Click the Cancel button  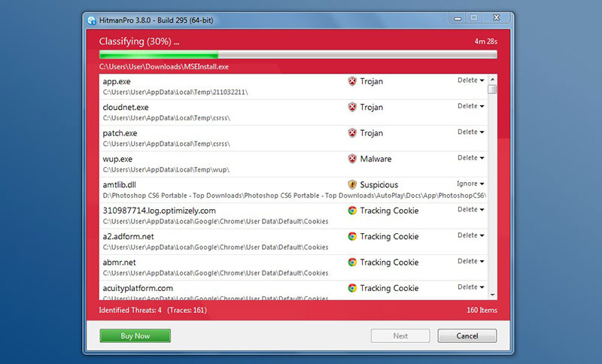[x=467, y=335]
